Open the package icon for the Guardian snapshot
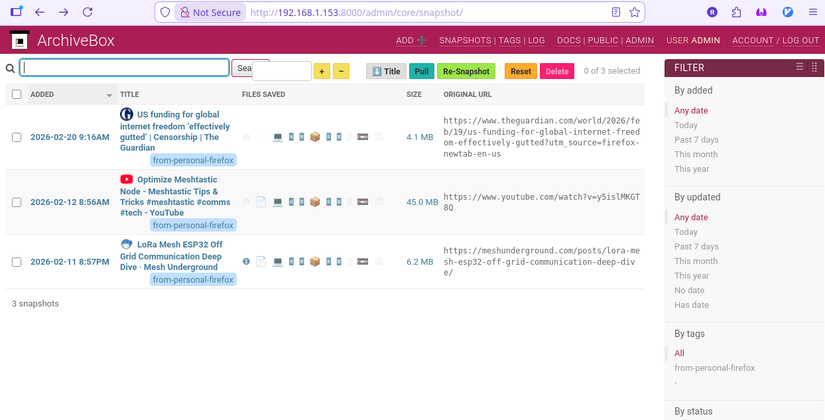 click(315, 137)
